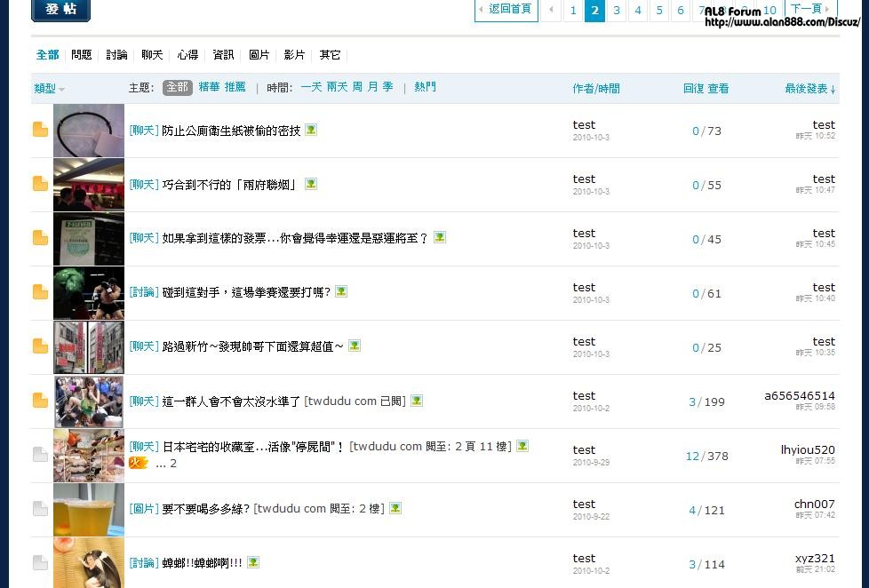Select the 影片 category tab
This screenshot has width=869, height=588.
[x=294, y=55]
